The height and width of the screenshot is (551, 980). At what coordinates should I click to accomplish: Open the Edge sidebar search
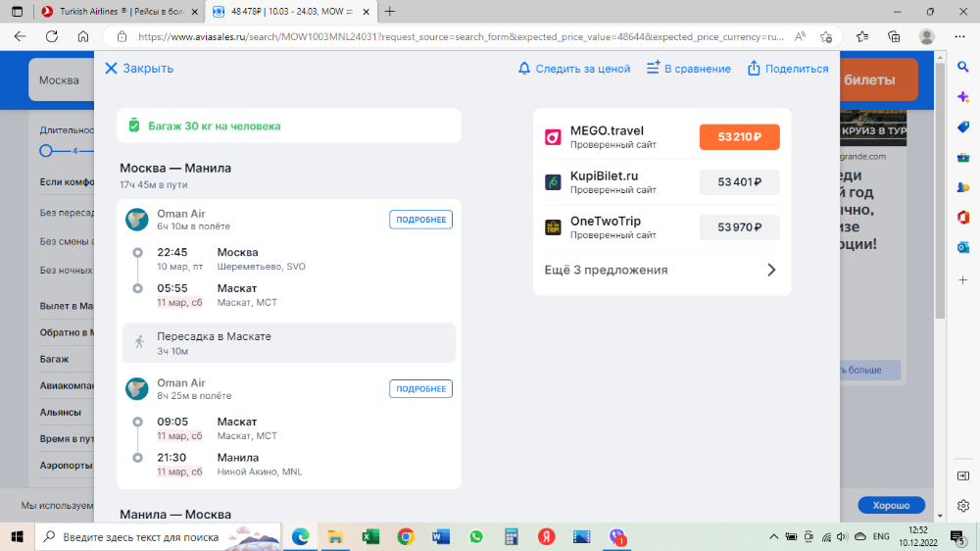point(963,67)
